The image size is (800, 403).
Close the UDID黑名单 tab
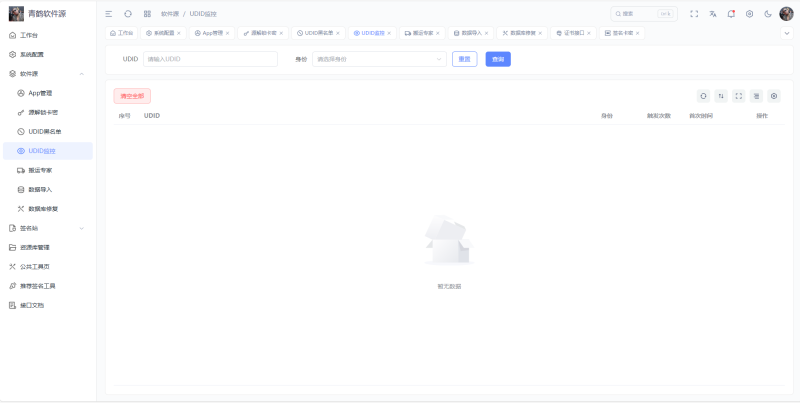[338, 33]
